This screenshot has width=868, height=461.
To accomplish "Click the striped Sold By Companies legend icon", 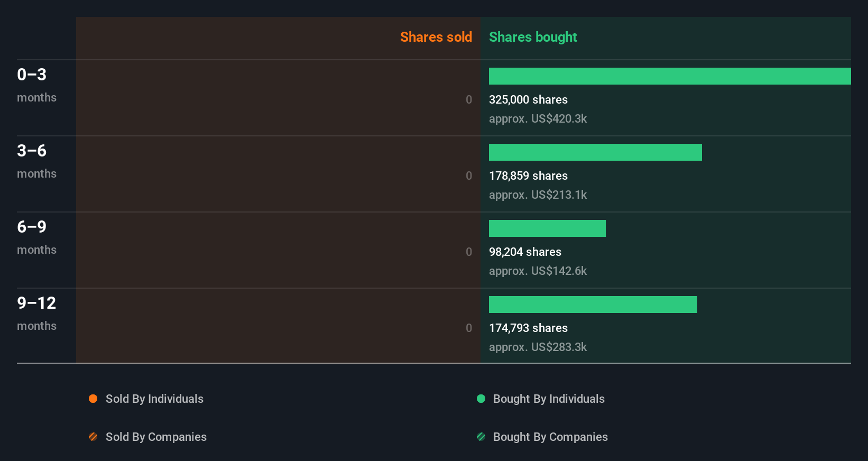I will point(93,437).
